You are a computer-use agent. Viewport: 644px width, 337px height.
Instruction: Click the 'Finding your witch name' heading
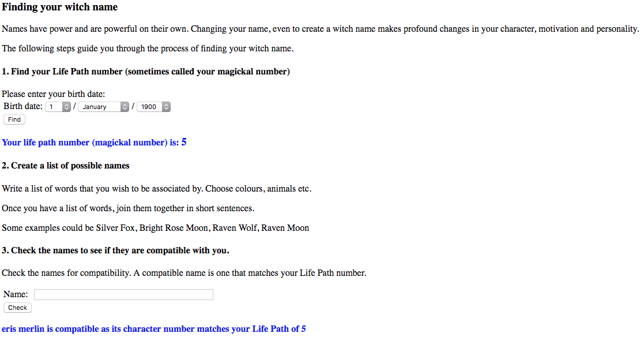point(59,7)
